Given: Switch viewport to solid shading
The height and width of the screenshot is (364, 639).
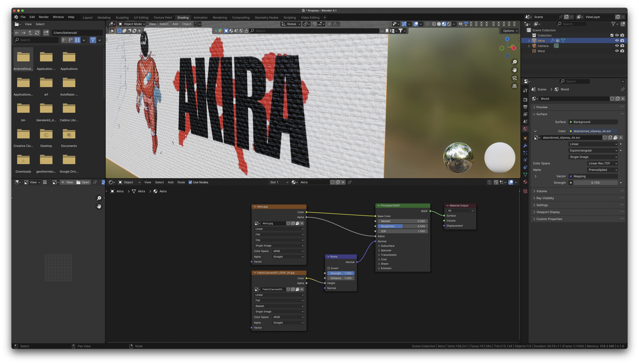Looking at the screenshot, I should point(439,24).
